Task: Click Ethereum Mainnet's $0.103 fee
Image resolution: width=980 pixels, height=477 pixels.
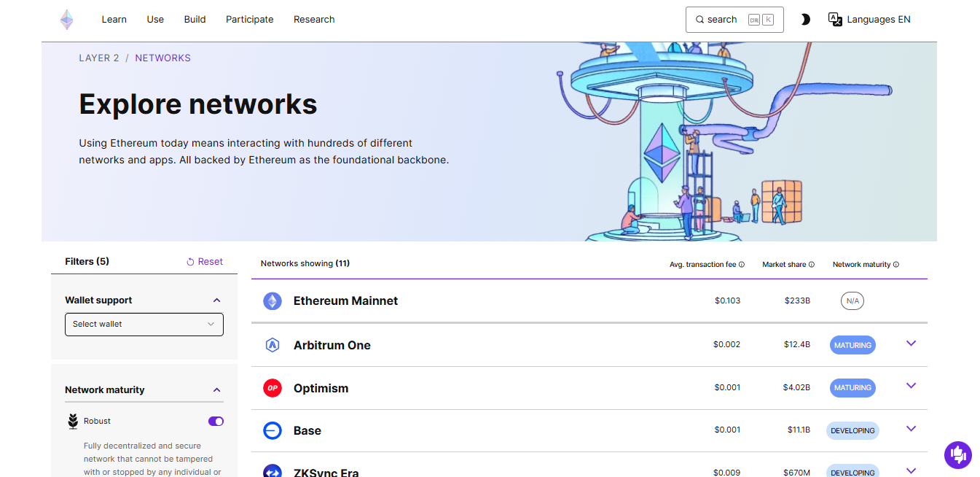Action: tap(727, 300)
